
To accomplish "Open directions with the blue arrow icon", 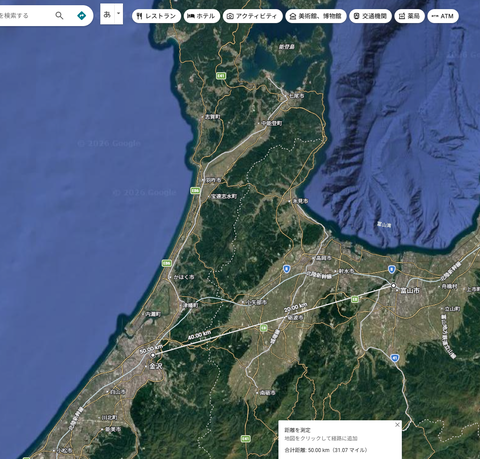I will point(81,15).
